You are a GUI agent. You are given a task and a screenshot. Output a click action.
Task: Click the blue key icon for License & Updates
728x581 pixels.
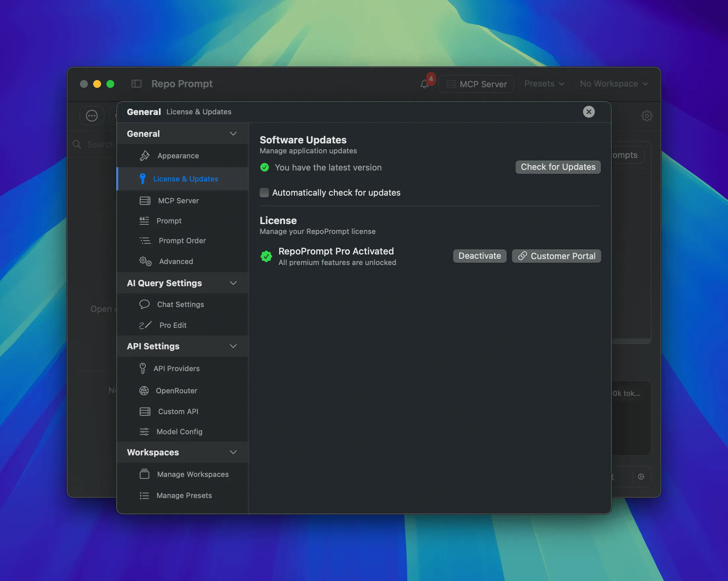coord(142,179)
